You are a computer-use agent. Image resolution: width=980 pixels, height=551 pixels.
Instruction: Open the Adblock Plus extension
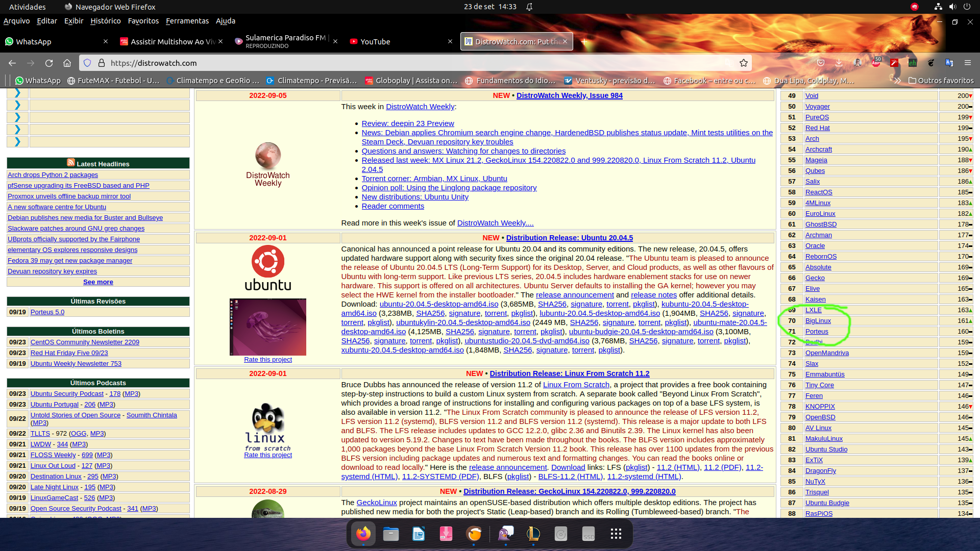(876, 62)
